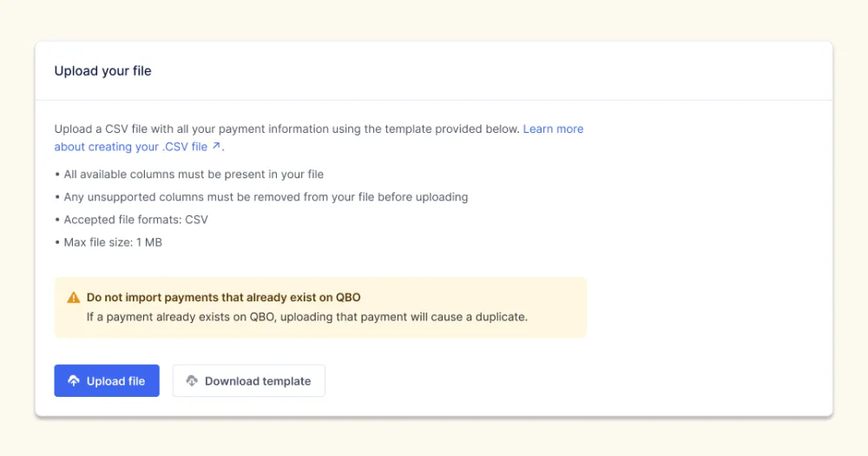
Task: Click the "Upload a CSV file" intro sentence
Action: click(286, 129)
